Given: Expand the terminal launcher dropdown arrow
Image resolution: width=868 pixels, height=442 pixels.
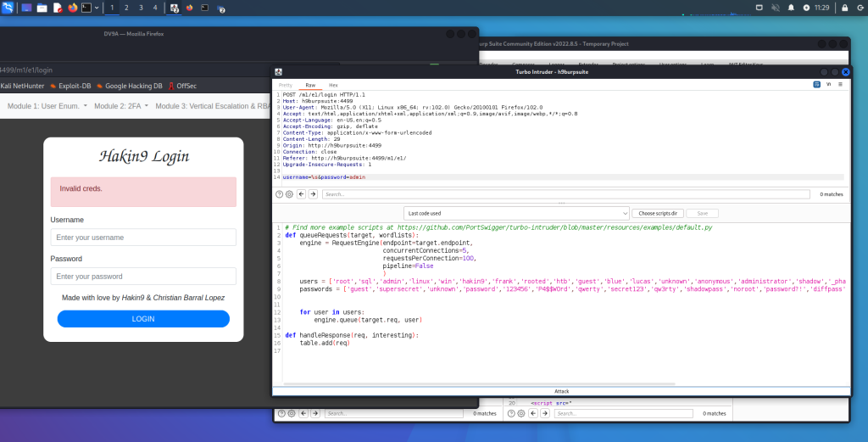Looking at the screenshot, I should 97,8.
